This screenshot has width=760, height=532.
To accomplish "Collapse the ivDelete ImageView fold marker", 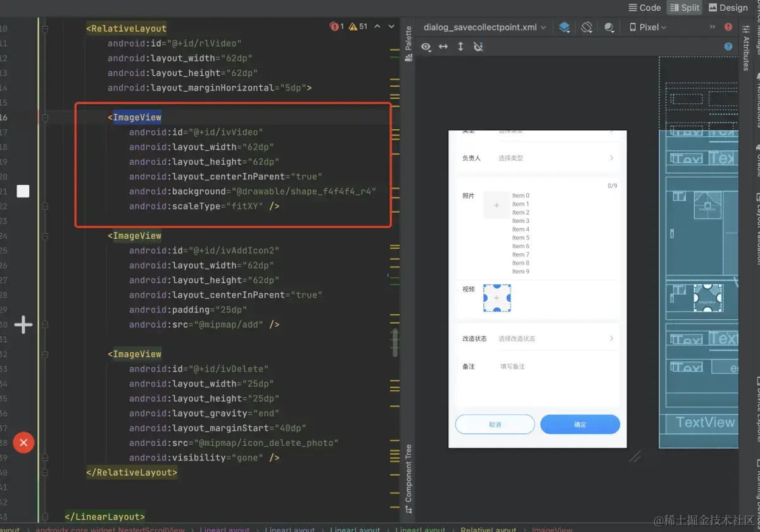I will (x=45, y=354).
